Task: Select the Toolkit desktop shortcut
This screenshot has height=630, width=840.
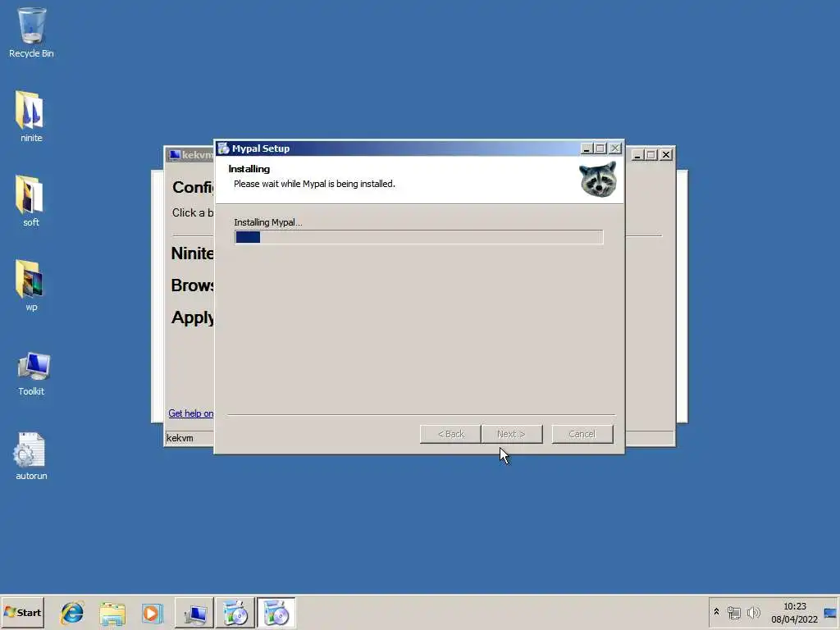Action: [x=31, y=374]
